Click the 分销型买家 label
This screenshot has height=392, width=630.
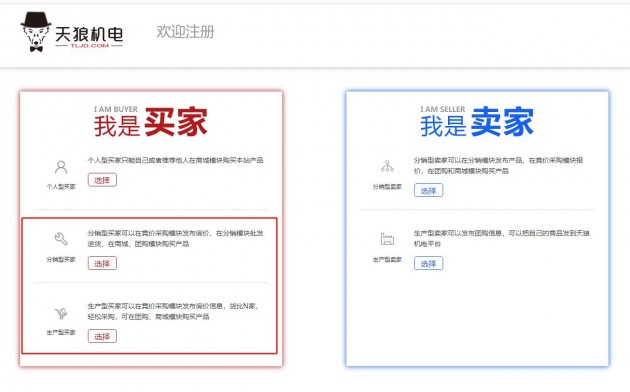tap(61, 259)
